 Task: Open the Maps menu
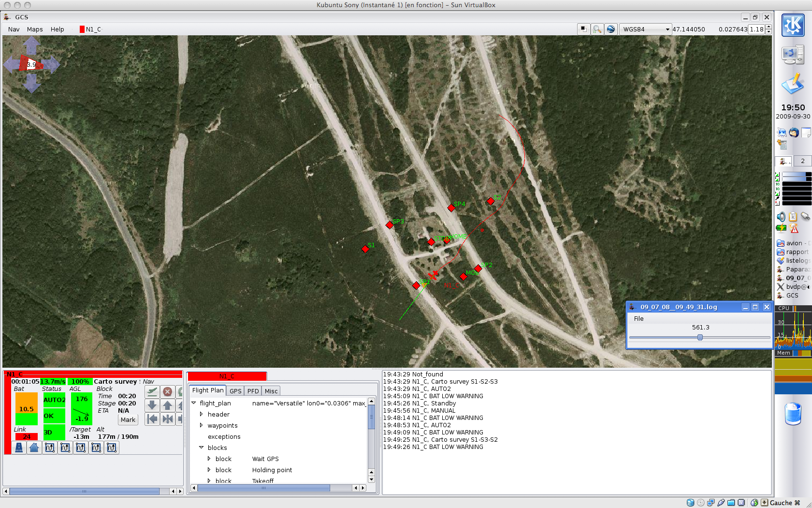pyautogui.click(x=35, y=30)
